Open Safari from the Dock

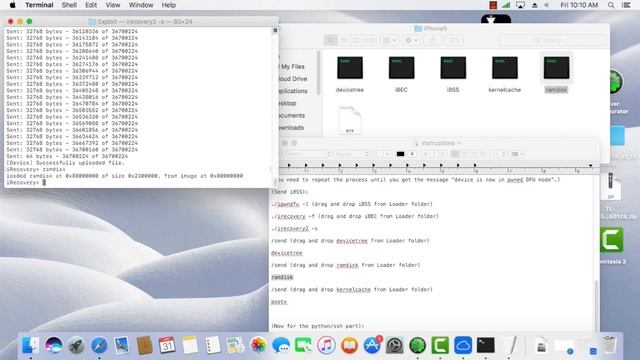(99, 345)
